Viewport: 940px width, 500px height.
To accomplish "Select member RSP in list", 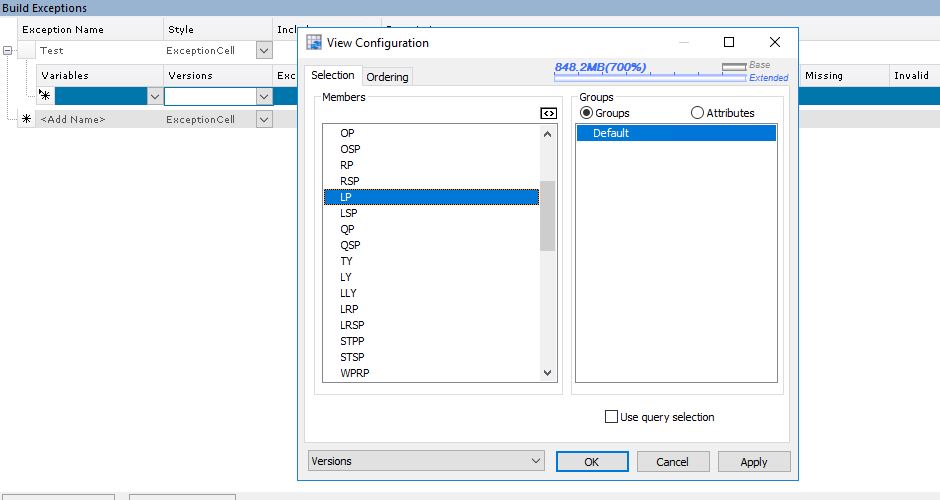I will click(x=350, y=181).
